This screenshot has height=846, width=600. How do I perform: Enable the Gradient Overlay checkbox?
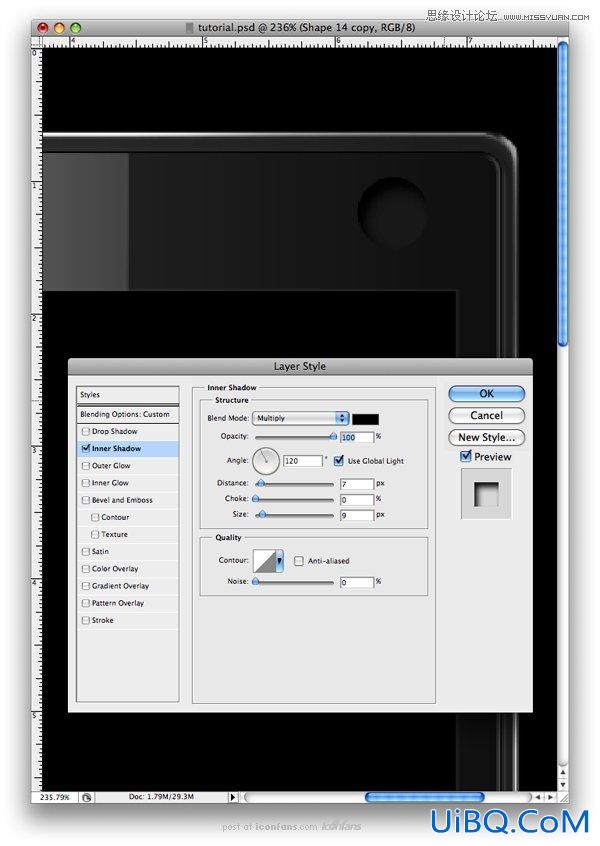86,586
